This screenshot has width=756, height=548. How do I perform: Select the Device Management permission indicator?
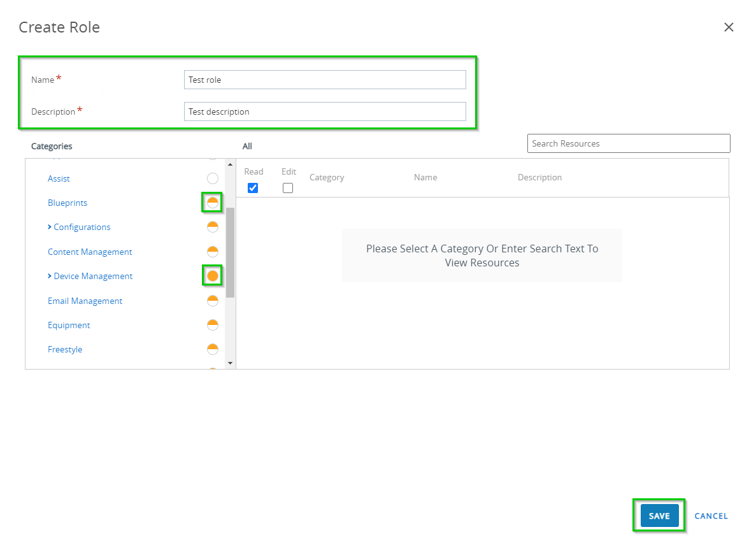[213, 275]
